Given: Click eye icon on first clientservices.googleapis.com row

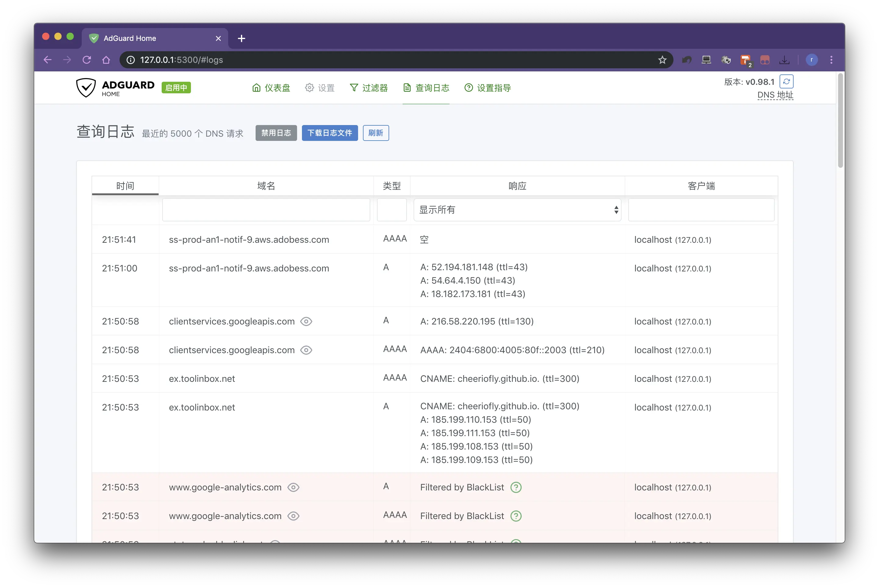Looking at the screenshot, I should click(x=306, y=321).
